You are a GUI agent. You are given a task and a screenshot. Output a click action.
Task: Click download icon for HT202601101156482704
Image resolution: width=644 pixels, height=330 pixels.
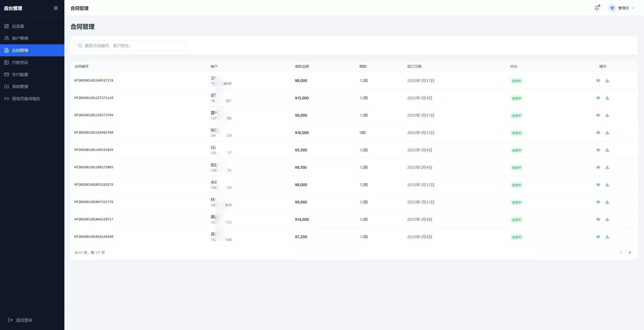tap(607, 133)
